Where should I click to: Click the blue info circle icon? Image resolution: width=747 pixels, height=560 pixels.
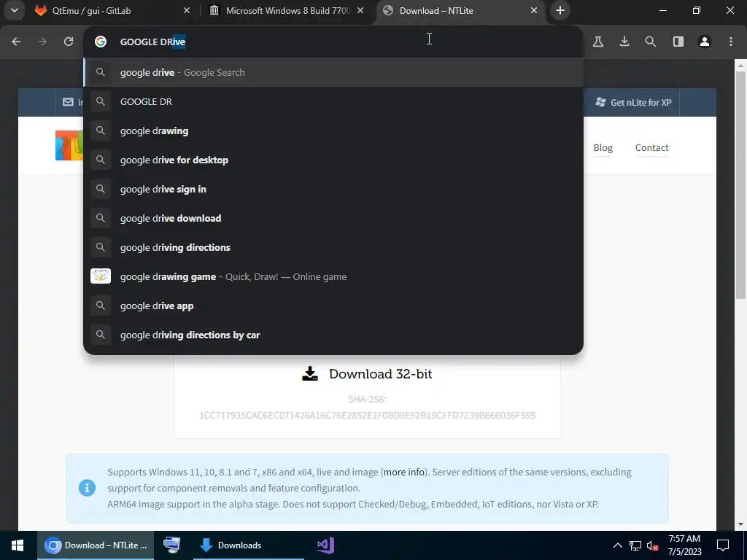(x=88, y=488)
